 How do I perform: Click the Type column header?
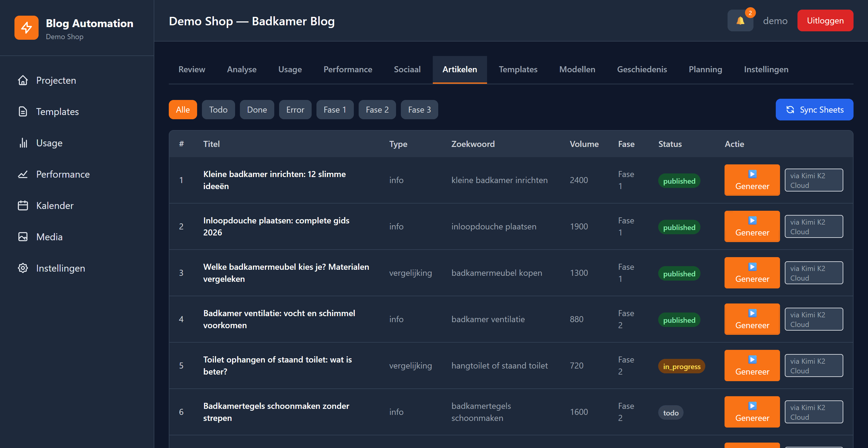click(398, 145)
